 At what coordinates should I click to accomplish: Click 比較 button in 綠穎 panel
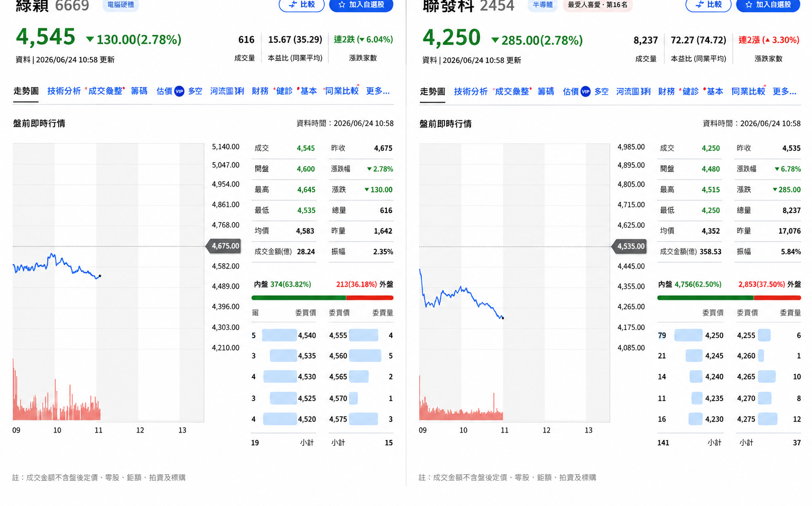301,5
